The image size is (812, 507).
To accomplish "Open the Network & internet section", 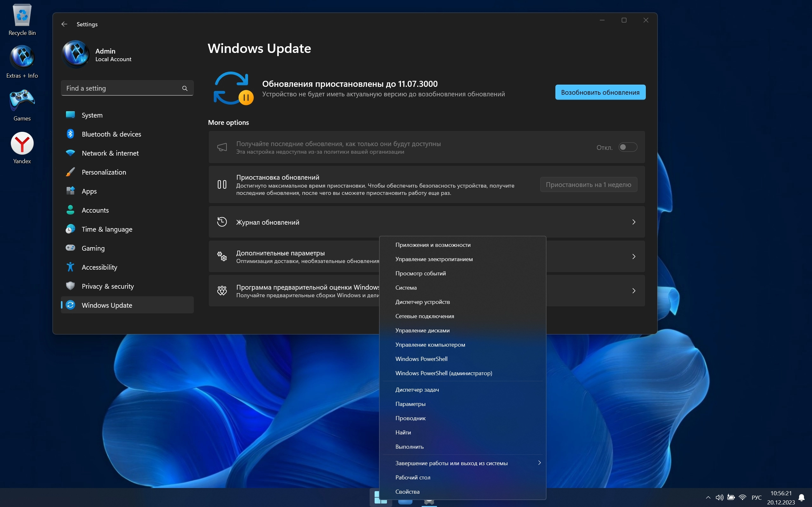I will coord(110,153).
